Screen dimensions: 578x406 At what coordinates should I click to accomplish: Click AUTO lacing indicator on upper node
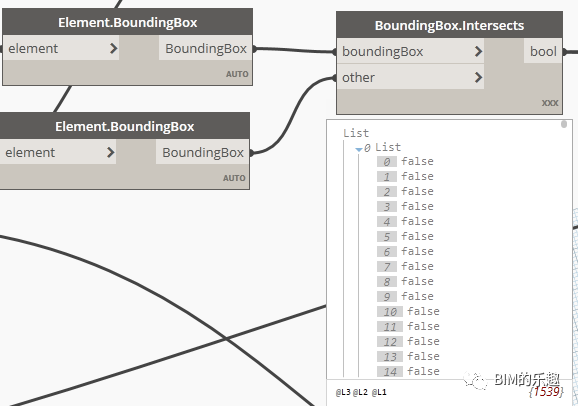click(x=237, y=74)
